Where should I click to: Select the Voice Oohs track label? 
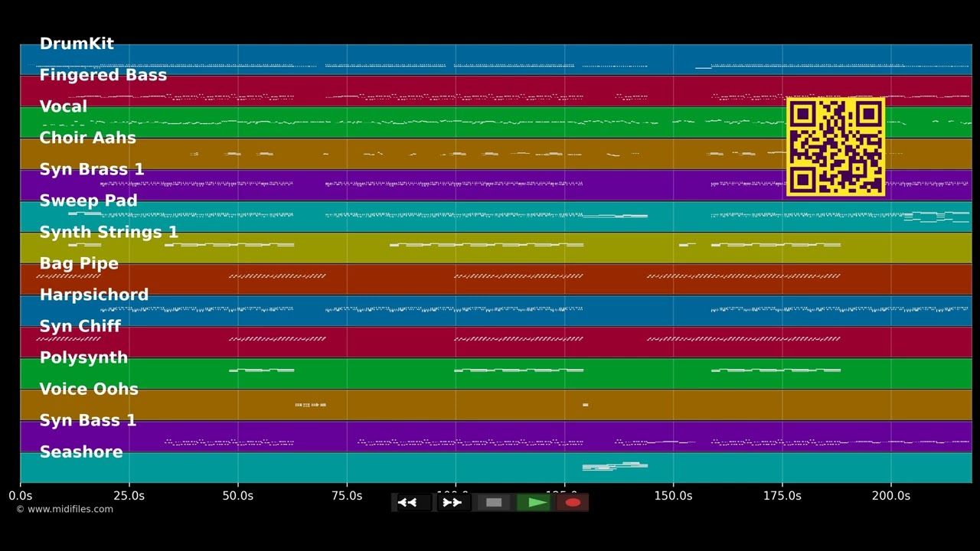pos(89,389)
